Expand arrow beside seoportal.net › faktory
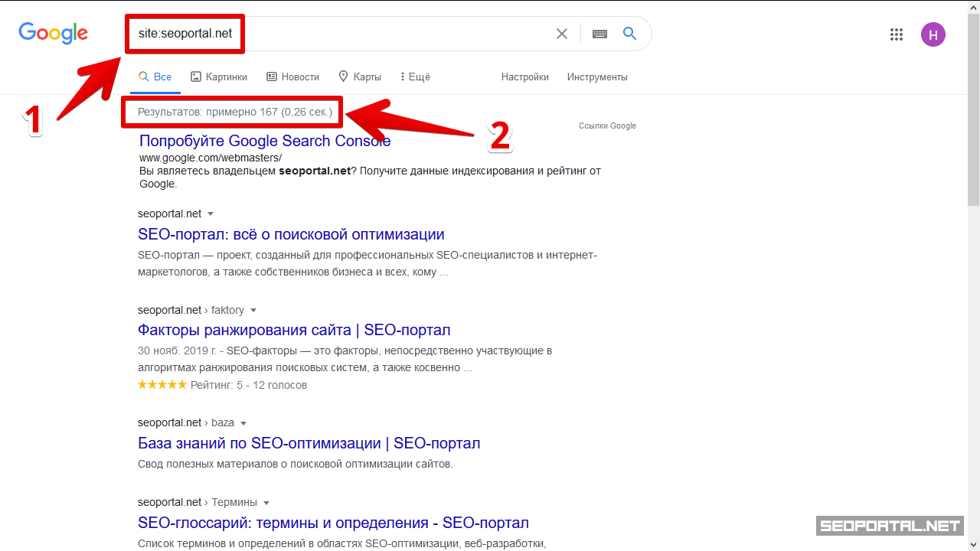Image resolution: width=980 pixels, height=551 pixels. pyautogui.click(x=253, y=311)
